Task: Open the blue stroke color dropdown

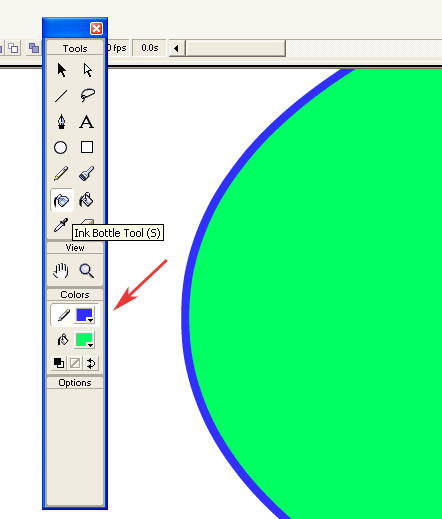Action: pyautogui.click(x=85, y=315)
